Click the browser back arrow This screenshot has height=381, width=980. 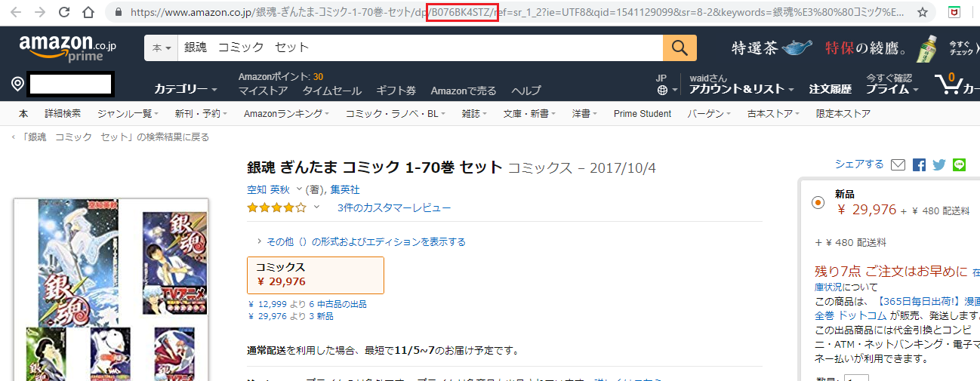pyautogui.click(x=17, y=12)
